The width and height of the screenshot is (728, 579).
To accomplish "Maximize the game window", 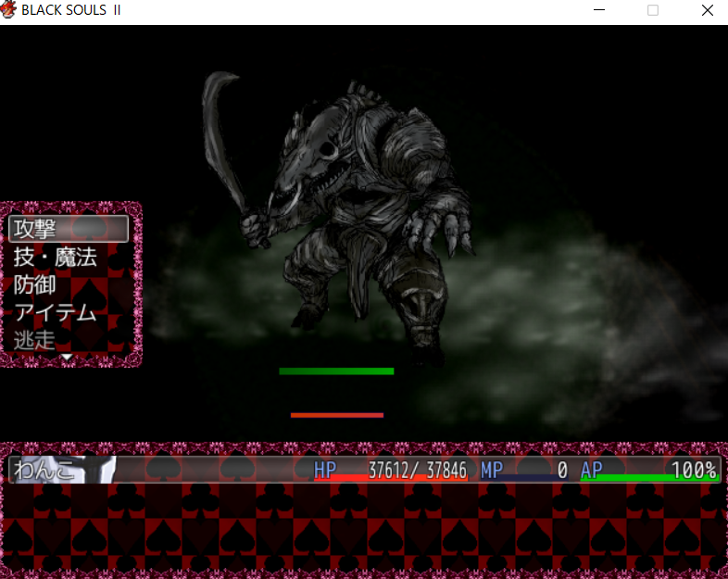I will click(653, 10).
